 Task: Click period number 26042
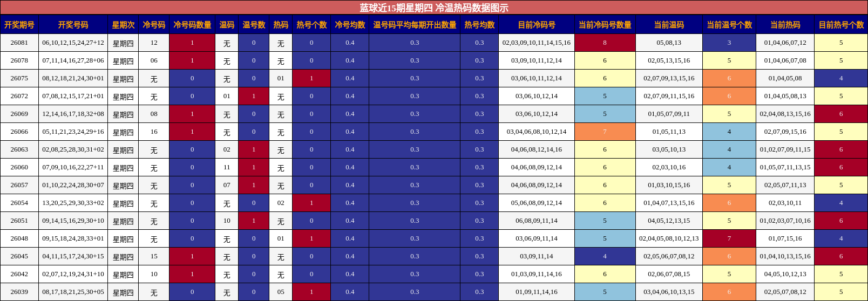point(19,274)
